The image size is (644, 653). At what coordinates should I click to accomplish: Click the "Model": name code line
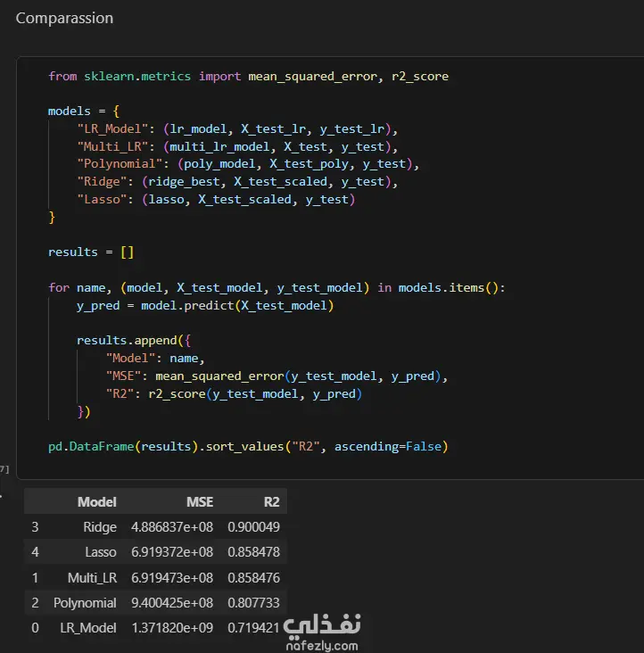[155, 359]
